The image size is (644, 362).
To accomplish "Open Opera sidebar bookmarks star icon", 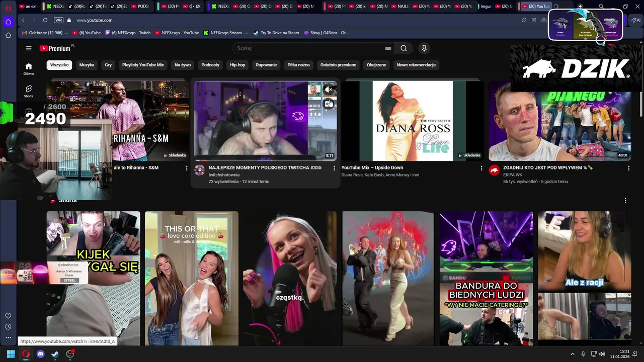I will 8,35.
